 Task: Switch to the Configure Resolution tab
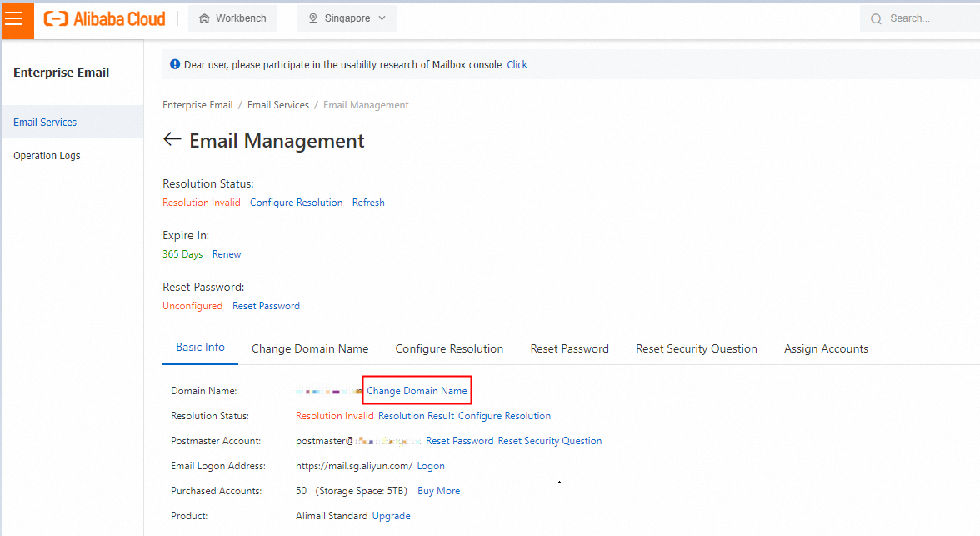click(x=449, y=349)
